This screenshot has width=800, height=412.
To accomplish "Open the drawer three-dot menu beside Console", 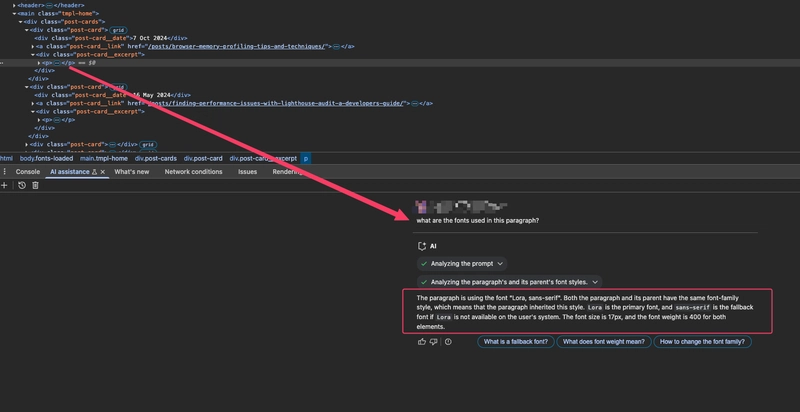I will point(5,172).
